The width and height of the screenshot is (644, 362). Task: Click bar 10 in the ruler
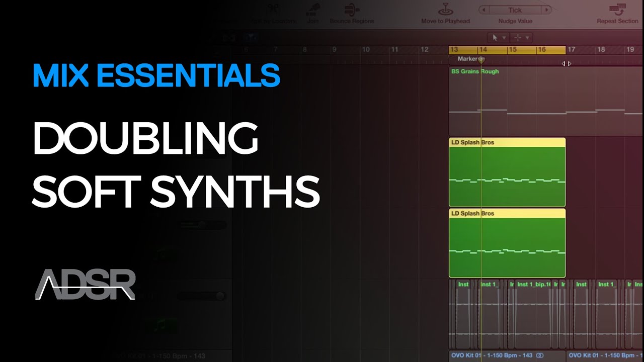click(366, 50)
